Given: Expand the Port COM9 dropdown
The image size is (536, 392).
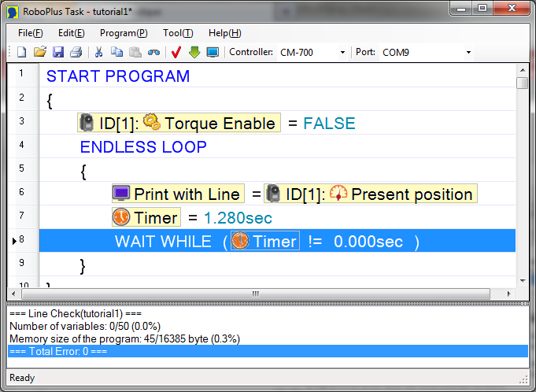Looking at the screenshot, I should 468,53.
